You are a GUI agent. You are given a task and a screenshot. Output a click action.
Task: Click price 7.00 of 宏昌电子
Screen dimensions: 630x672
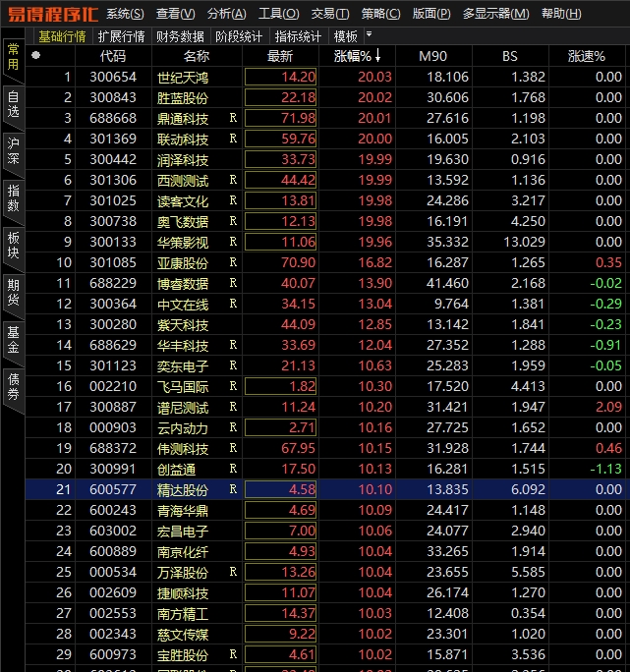coord(302,531)
